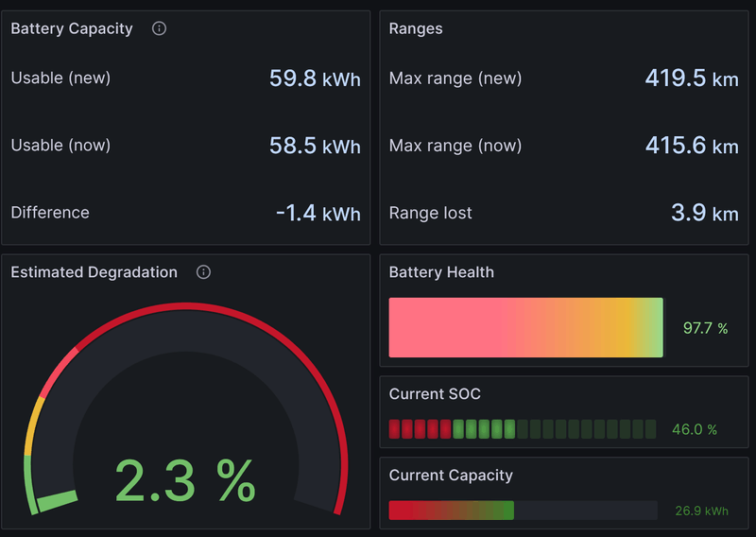Click the 58.5 kWh Usable (now) value

point(315,146)
